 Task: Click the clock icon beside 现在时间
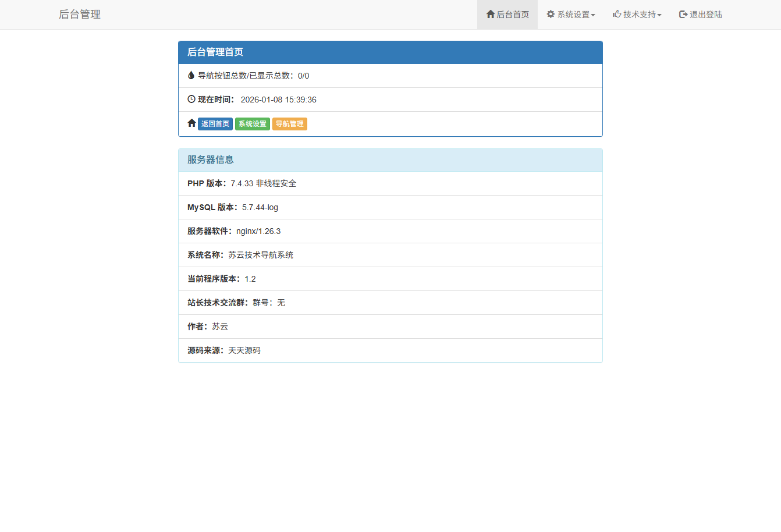coord(191,99)
